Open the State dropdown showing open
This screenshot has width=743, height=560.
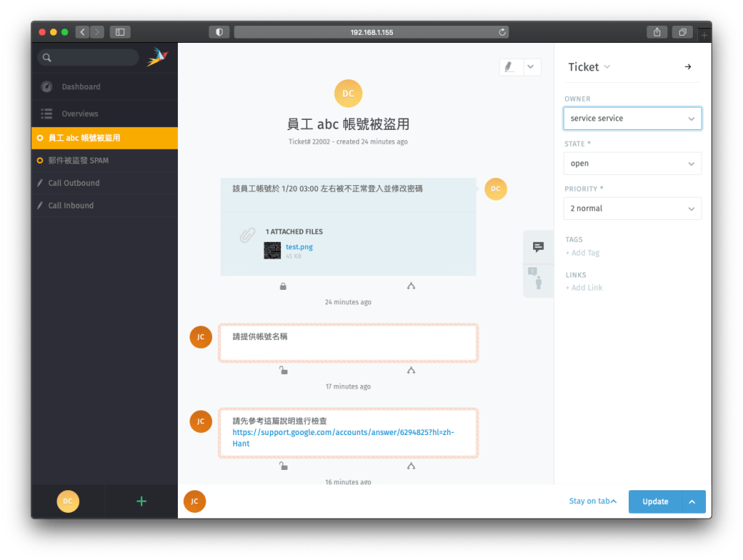pyautogui.click(x=632, y=163)
